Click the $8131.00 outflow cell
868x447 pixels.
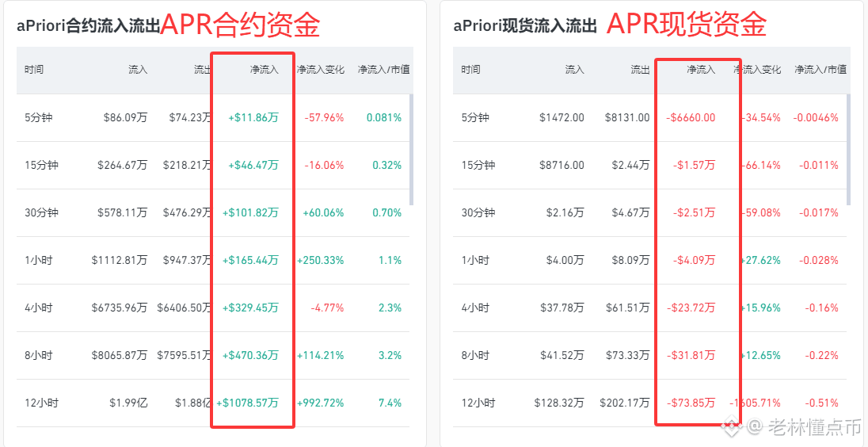click(626, 117)
